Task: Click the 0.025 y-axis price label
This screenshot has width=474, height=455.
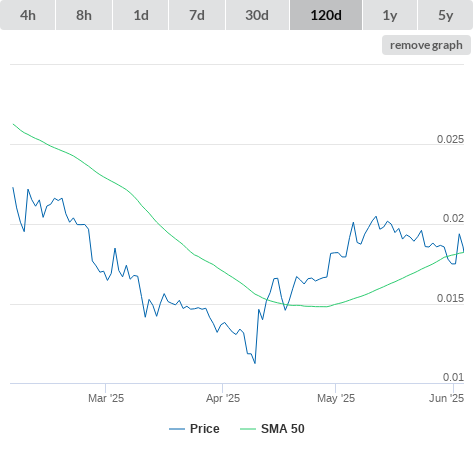Action: [450, 139]
